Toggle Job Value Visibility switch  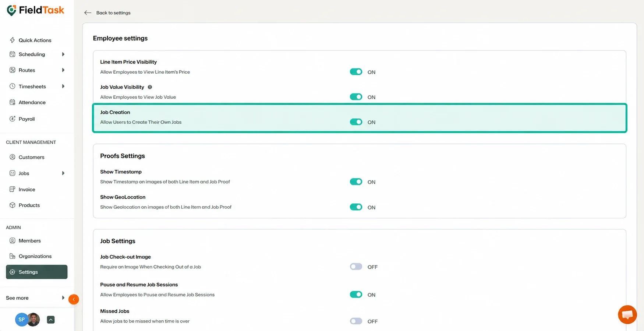[x=356, y=97]
